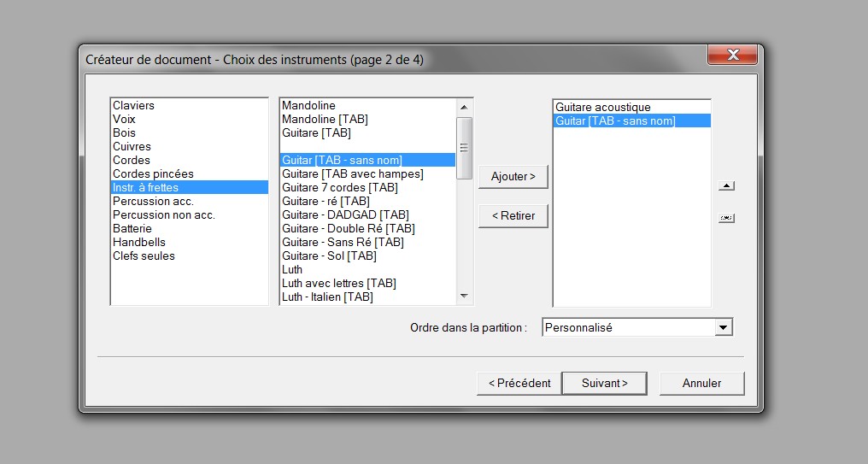
Task: Select the Batterie category
Action: [132, 229]
